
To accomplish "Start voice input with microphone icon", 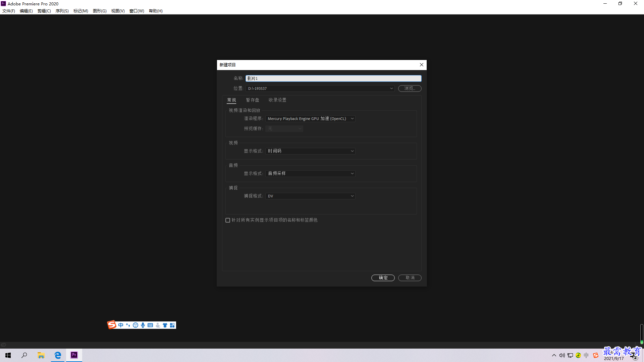I will coord(143,325).
